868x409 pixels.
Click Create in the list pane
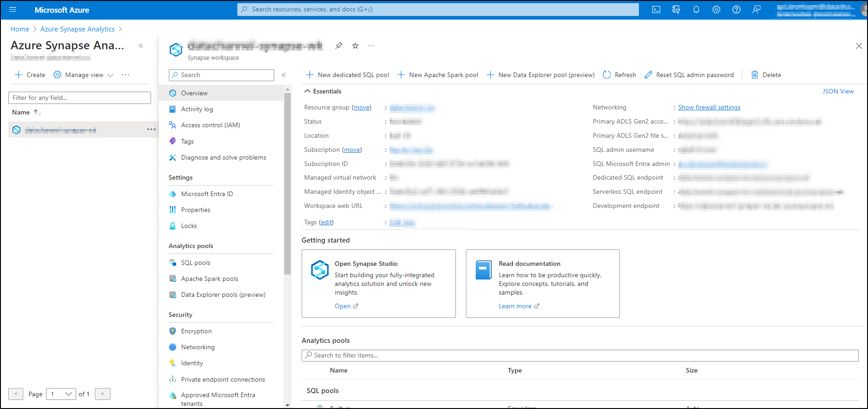30,75
